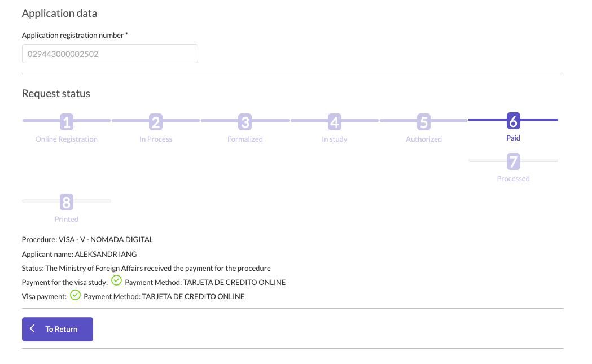This screenshot has height=364, width=592.
Task: Click green checkmark beside Visa payment
Action: point(75,295)
